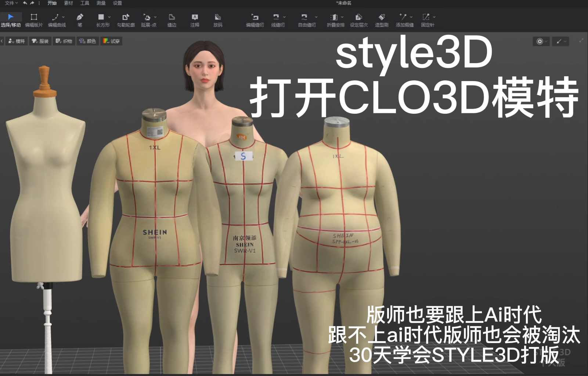Expand the 长方形 shape dropdown arrow
This screenshot has height=376, width=588.
[109, 17]
